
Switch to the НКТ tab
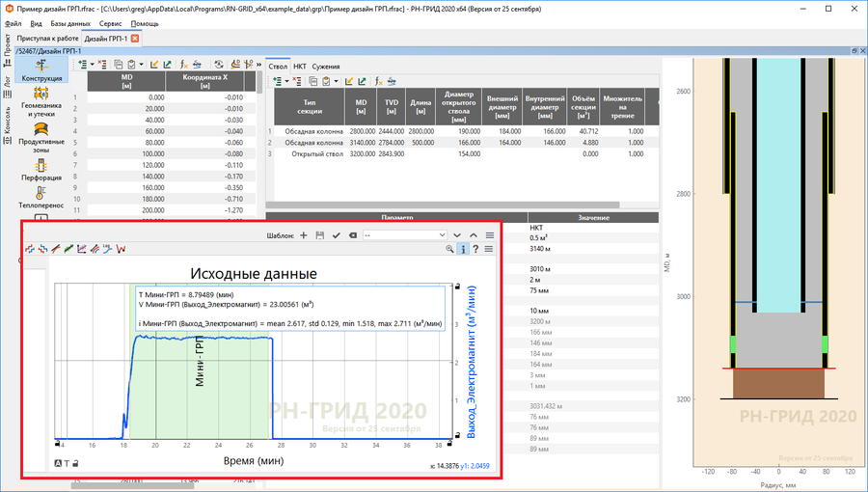tap(300, 66)
